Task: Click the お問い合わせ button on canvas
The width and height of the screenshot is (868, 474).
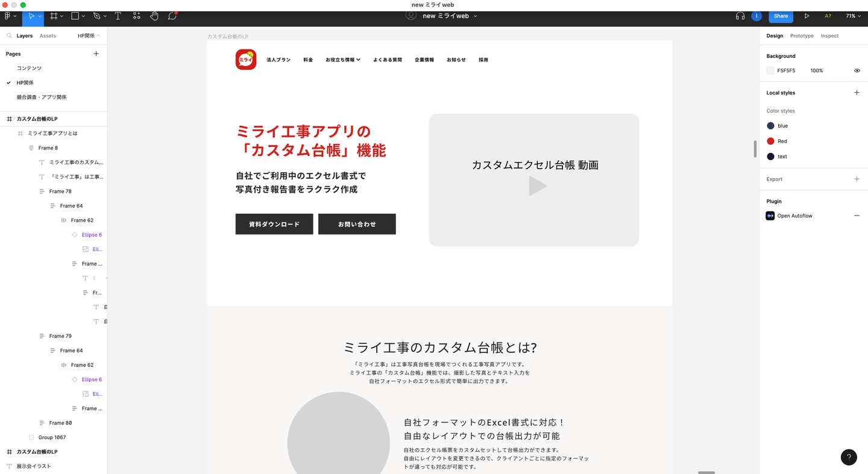Action: (x=357, y=224)
